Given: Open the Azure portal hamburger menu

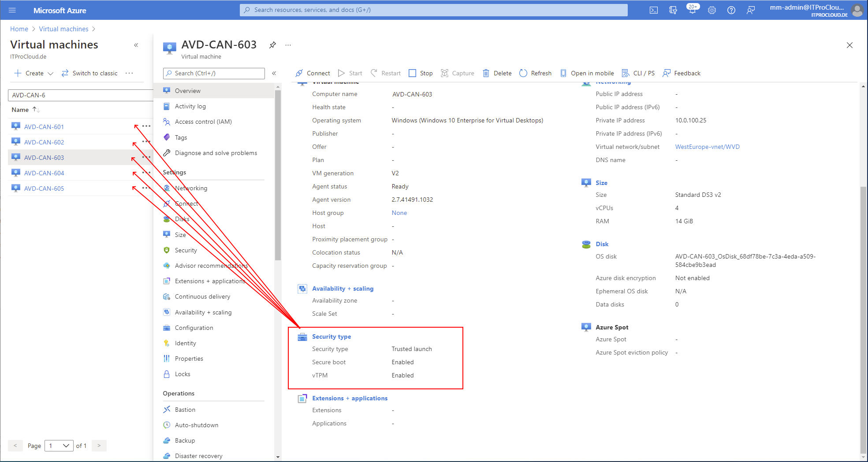Looking at the screenshot, I should tap(12, 10).
